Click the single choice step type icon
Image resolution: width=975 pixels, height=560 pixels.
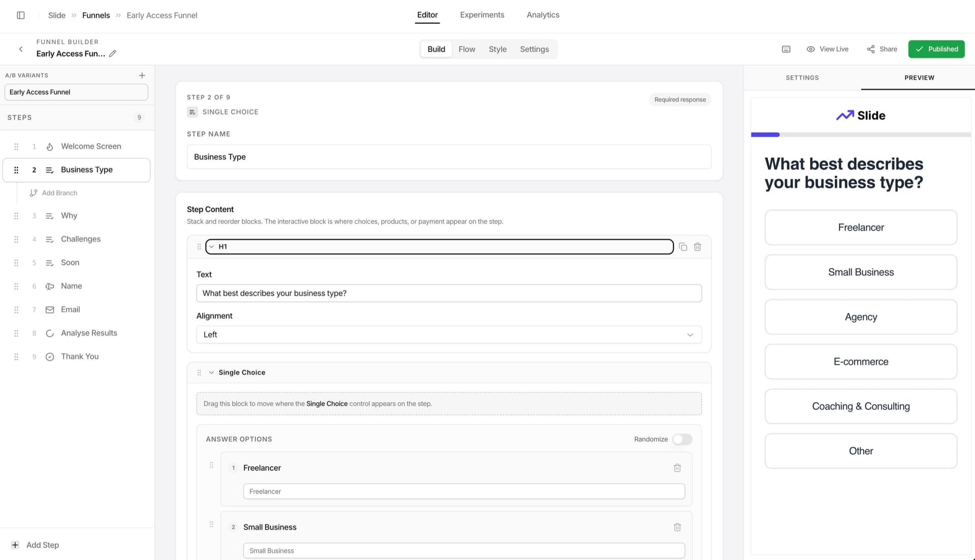192,112
